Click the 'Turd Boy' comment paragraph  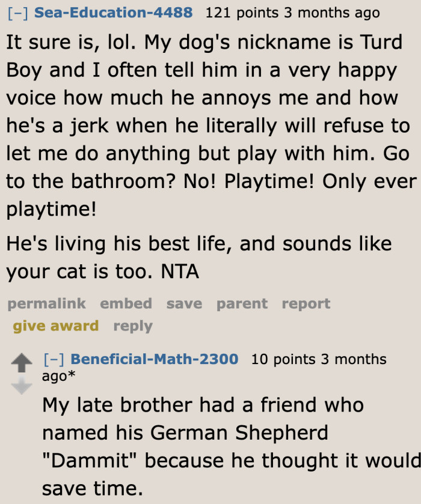tap(210, 126)
